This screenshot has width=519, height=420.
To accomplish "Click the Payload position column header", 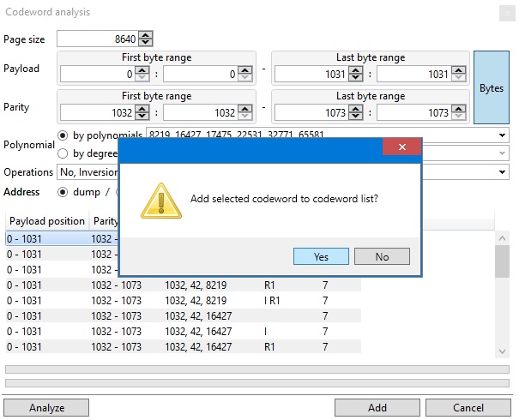I will tap(47, 221).
